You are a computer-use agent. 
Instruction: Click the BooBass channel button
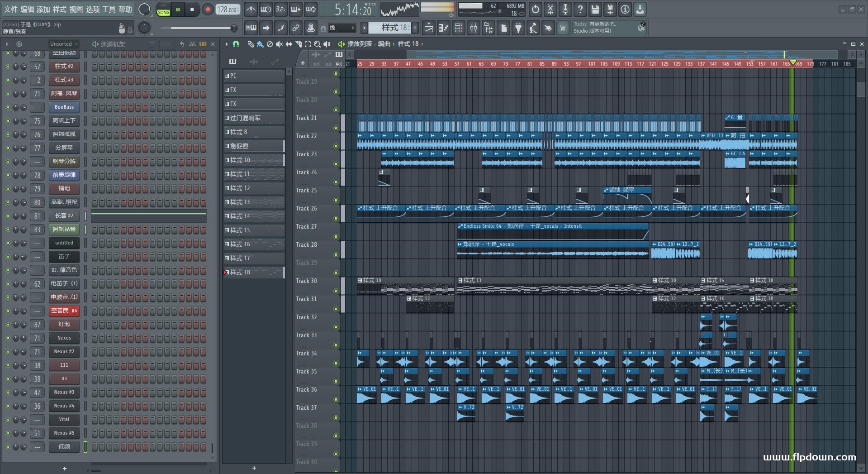64,107
